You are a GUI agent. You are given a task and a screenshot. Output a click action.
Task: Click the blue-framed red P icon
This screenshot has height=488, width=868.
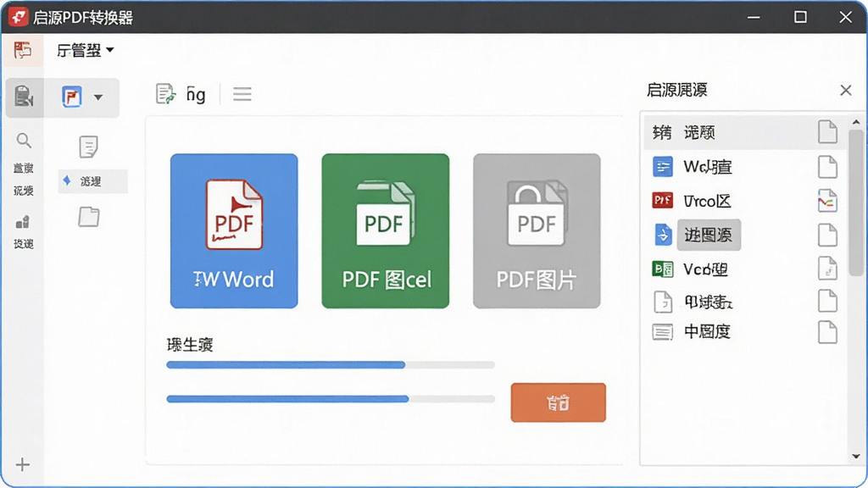point(72,97)
